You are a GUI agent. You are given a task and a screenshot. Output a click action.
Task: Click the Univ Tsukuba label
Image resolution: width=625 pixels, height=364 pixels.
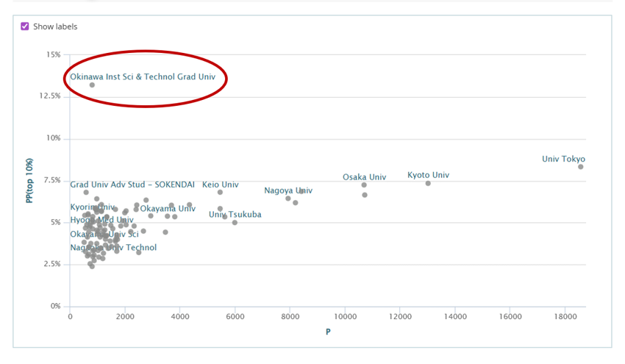coord(235,215)
